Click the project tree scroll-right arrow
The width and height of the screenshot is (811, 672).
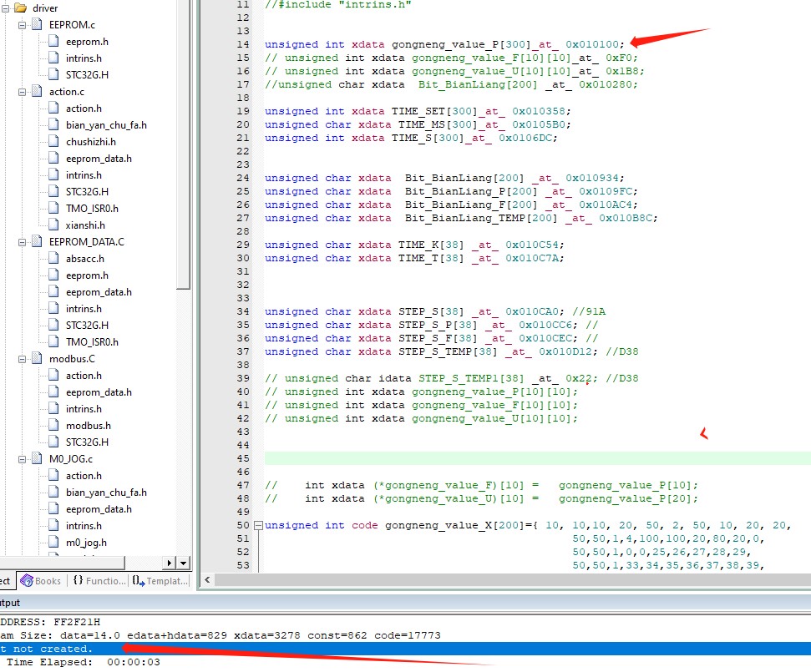pos(169,563)
